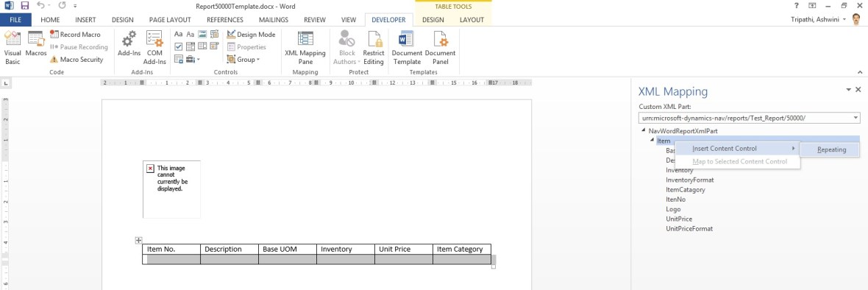Save the document from Quick Access
Image resolution: width=868 pixels, height=290 pixels.
(25, 6)
